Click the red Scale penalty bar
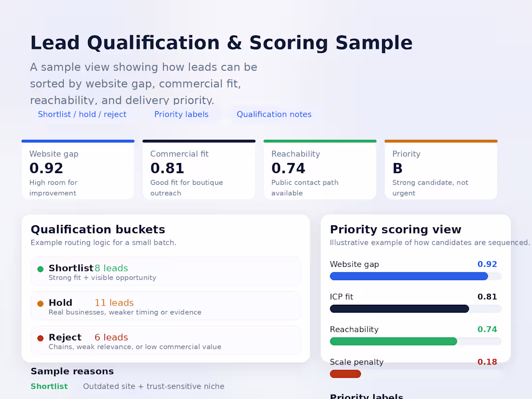This screenshot has width=532, height=399. point(345,374)
